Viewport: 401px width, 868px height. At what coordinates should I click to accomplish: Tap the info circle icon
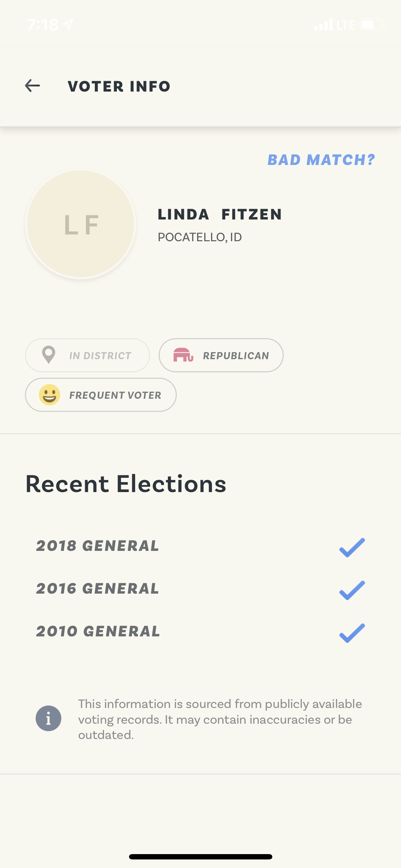coord(48,718)
